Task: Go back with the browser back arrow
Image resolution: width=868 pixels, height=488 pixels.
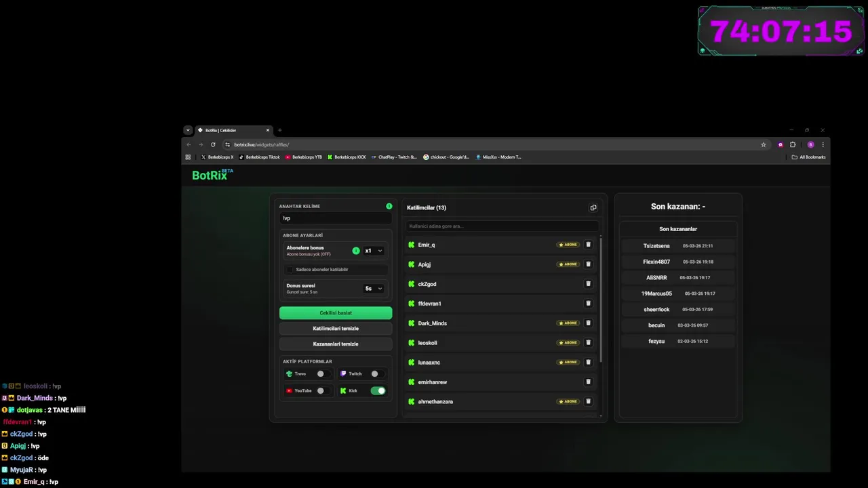Action: pos(189,144)
